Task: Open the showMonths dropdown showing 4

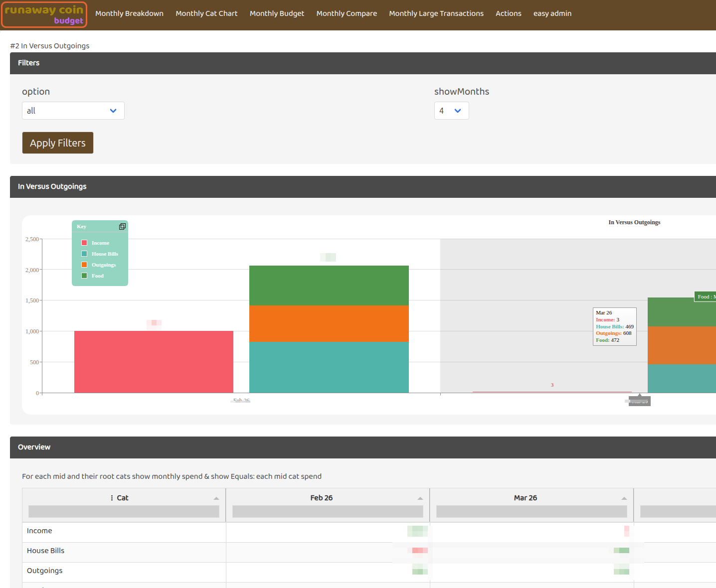Action: coord(452,111)
